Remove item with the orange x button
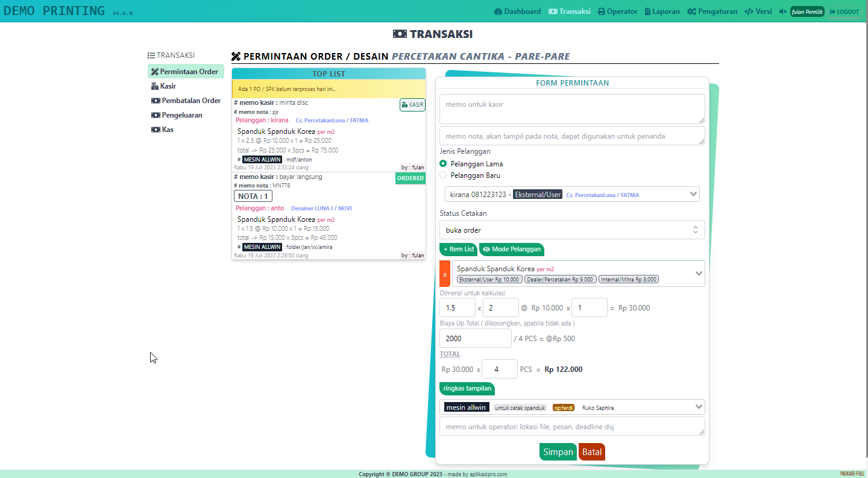Image resolution: width=868 pixels, height=478 pixels. click(445, 274)
